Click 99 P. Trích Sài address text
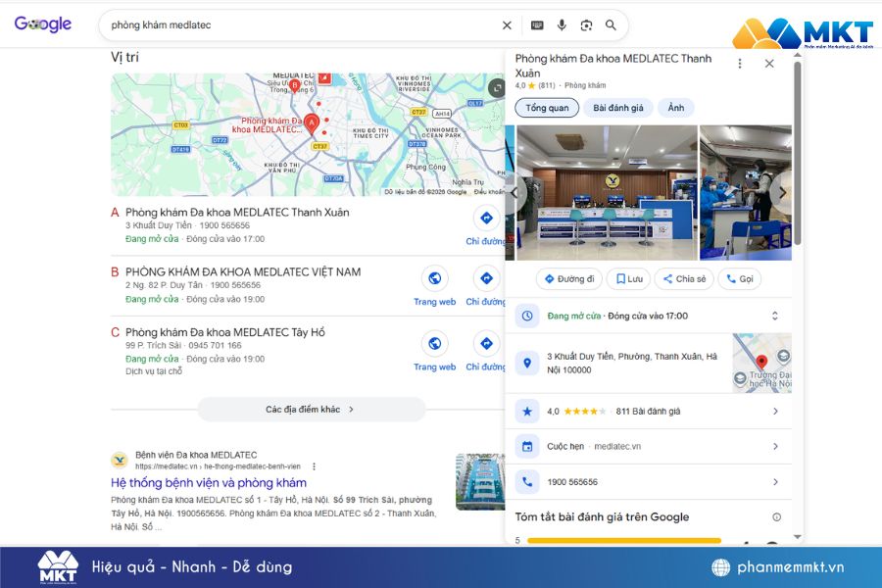Image resolution: width=882 pixels, height=588 pixels. 153,346
